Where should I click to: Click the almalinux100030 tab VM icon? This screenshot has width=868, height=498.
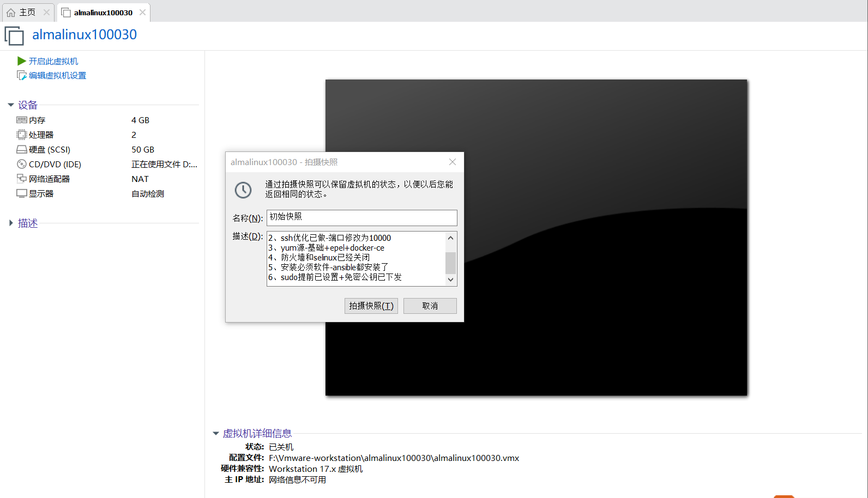click(x=66, y=13)
